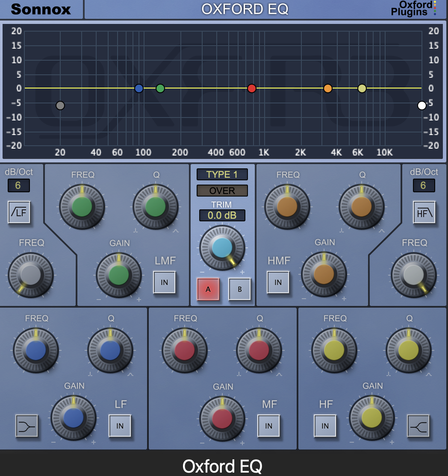
Task: Click the green LMF FREQ knob
Action: [82, 207]
